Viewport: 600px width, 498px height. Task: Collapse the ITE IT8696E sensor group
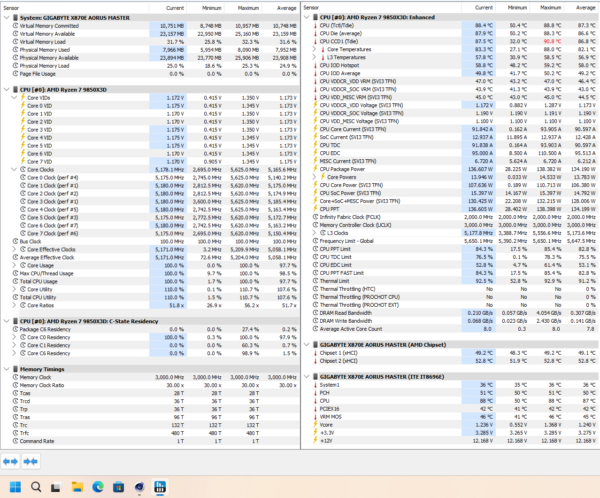click(x=307, y=377)
